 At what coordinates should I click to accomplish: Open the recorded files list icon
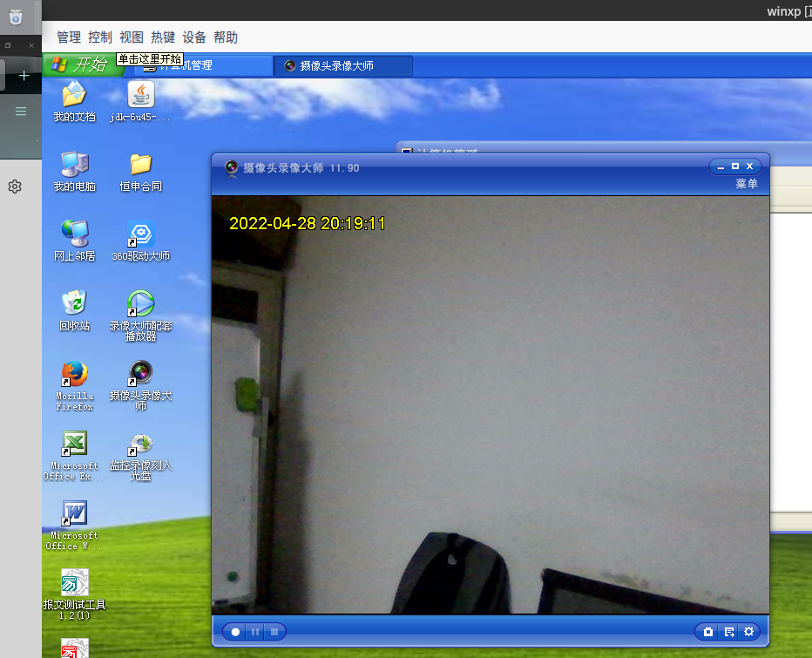pos(729,632)
